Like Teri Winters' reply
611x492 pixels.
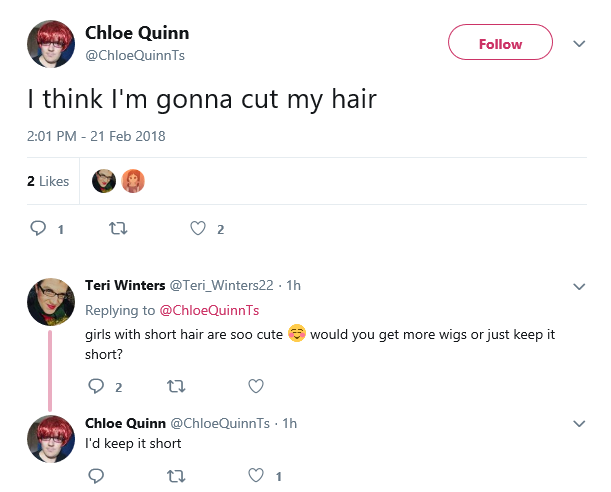tap(256, 386)
